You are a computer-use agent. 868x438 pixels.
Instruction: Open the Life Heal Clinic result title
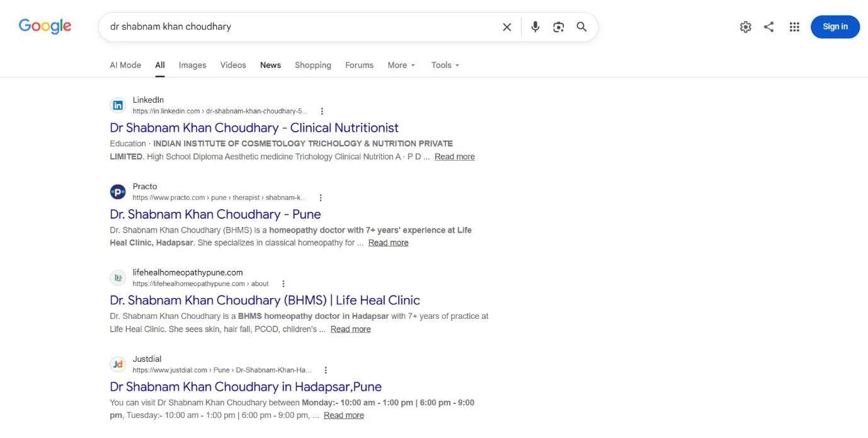tap(265, 301)
